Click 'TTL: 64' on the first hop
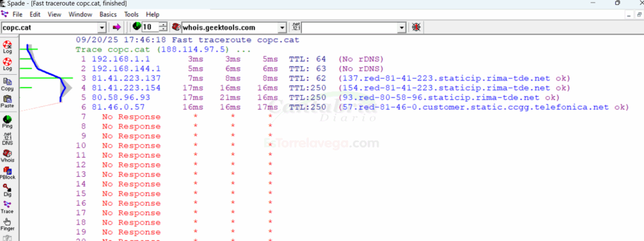This screenshot has height=241, width=644. [307, 59]
